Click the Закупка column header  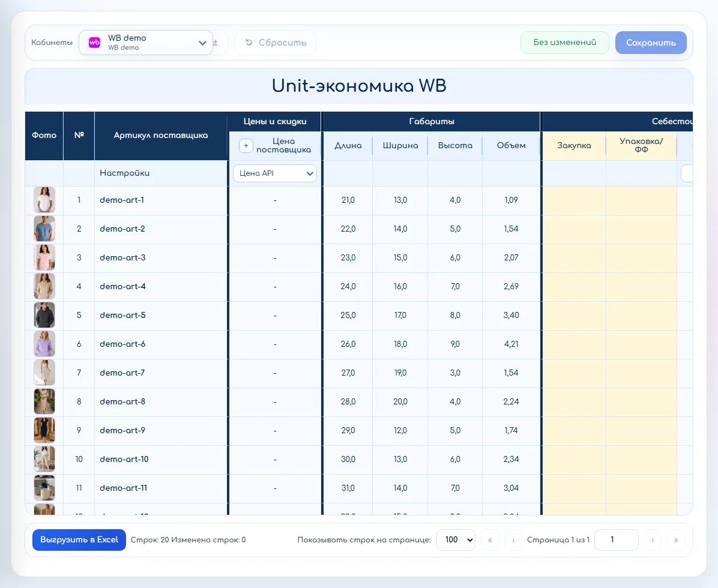(574, 146)
